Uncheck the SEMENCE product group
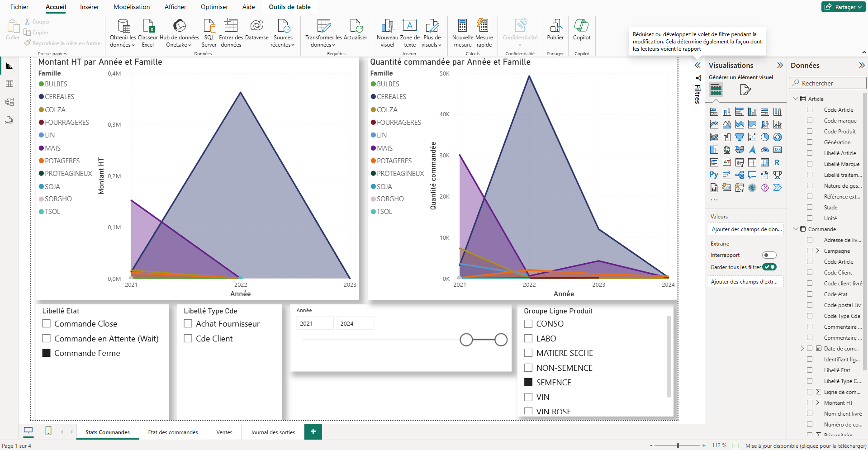 pos(528,382)
